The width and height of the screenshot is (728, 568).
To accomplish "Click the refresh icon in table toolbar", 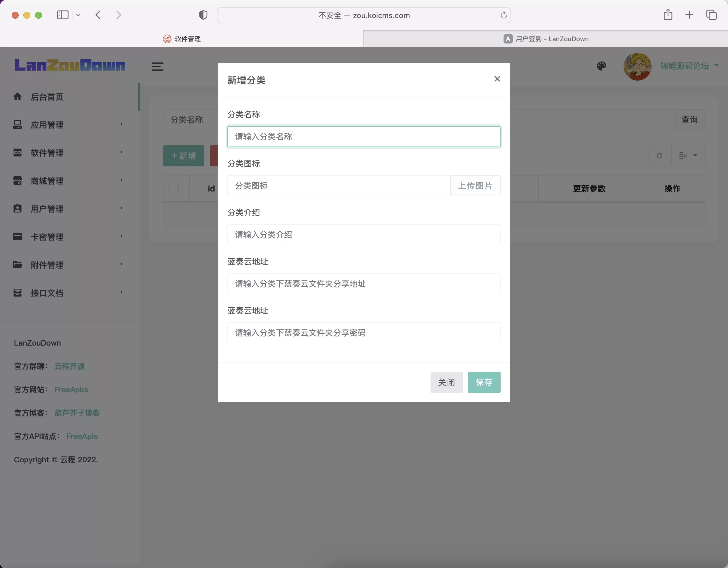I will click(659, 156).
